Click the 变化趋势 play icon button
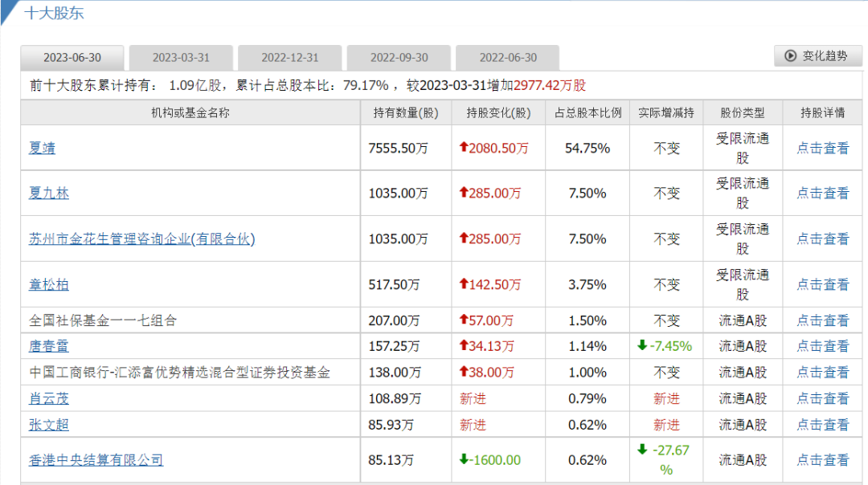This screenshot has height=485, width=868. 817,55
